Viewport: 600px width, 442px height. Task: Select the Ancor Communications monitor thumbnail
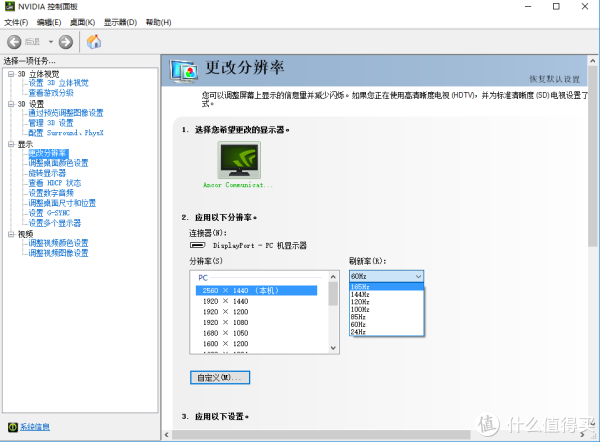point(239,160)
